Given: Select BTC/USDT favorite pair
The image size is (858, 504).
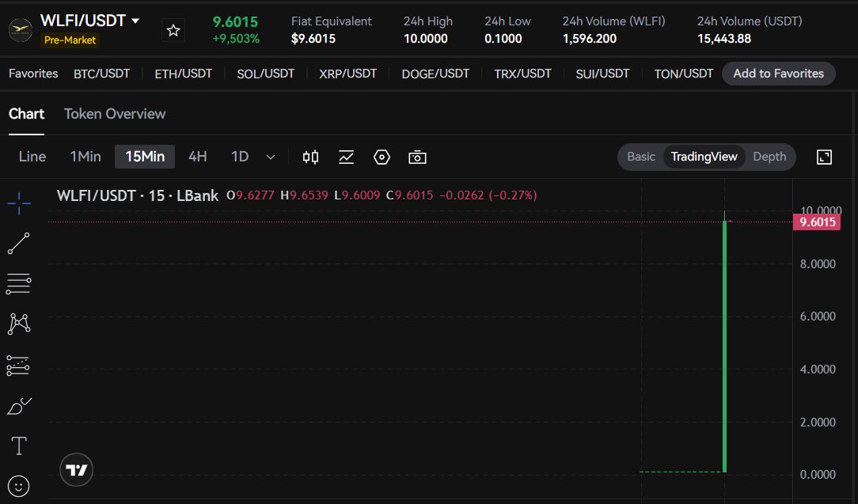Looking at the screenshot, I should click(x=102, y=74).
